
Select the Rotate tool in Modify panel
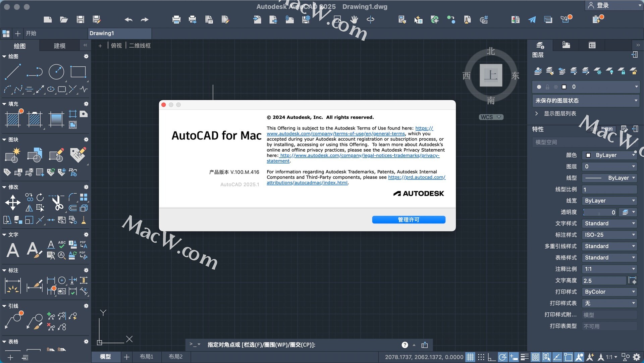40,197
